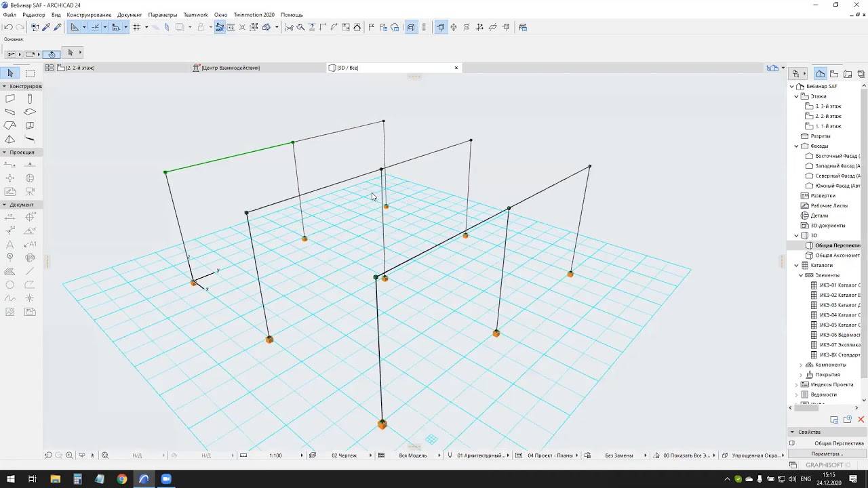Click the Windows Start button
The image size is (868, 488).
(x=10, y=479)
